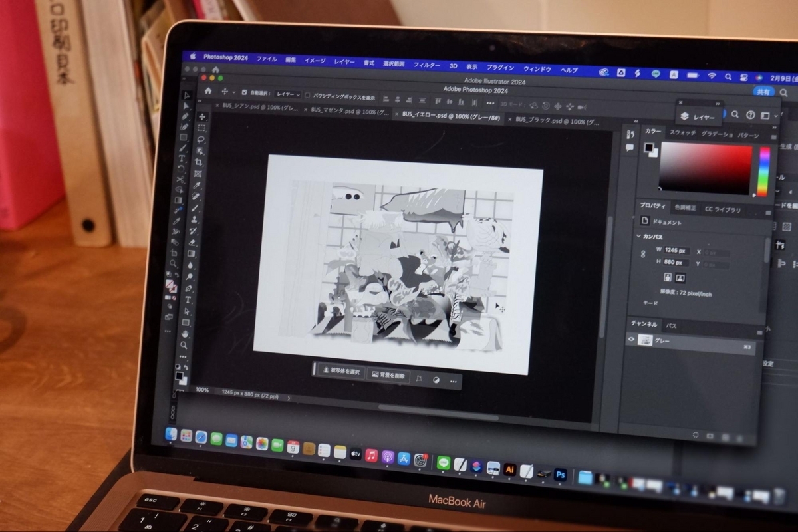
Task: Select the Photoshop Crop tool
Action: click(199, 162)
